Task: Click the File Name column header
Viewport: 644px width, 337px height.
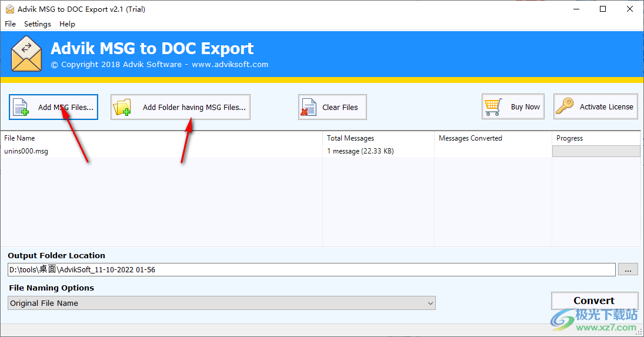Action: tap(162, 138)
